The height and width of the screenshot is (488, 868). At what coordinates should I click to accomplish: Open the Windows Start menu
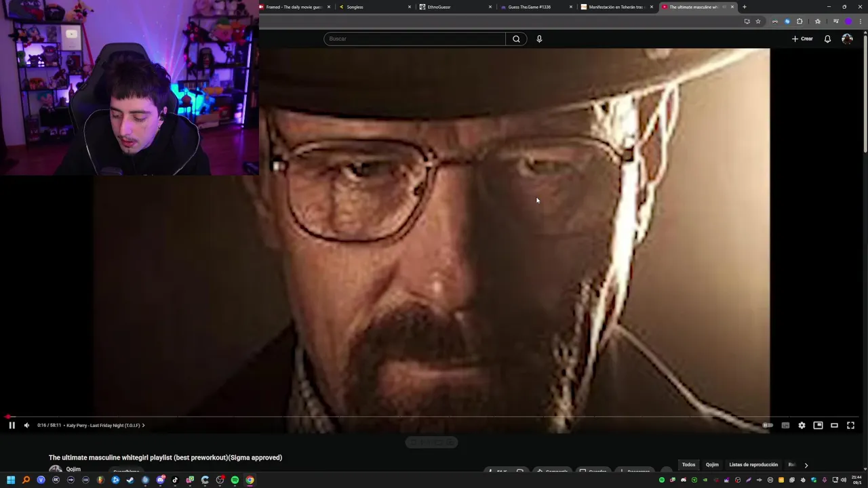click(x=11, y=480)
